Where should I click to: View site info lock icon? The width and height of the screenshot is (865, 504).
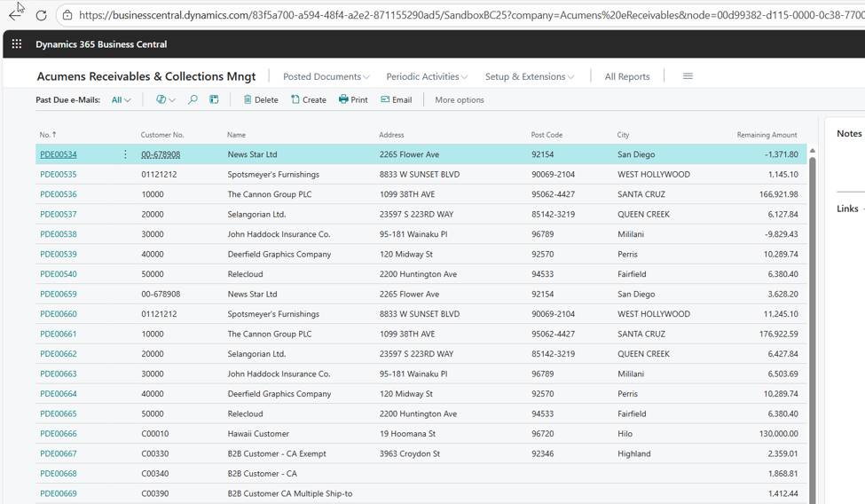pyautogui.click(x=67, y=15)
